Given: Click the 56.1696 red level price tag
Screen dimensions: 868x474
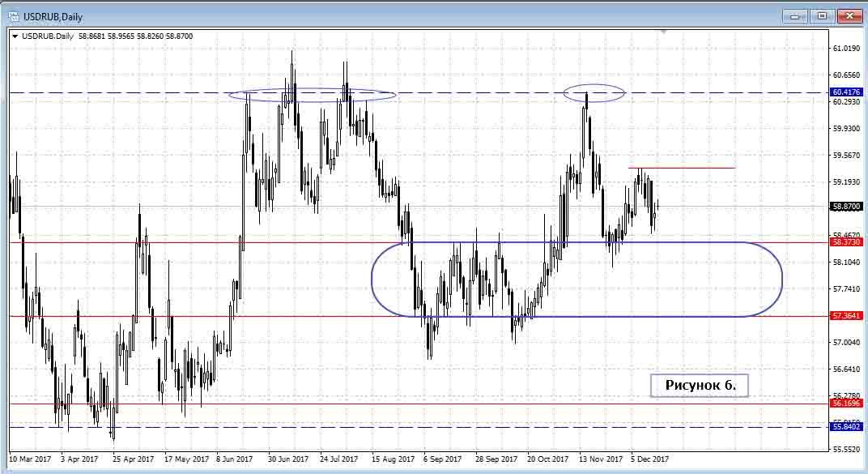Looking at the screenshot, I should click(846, 404).
